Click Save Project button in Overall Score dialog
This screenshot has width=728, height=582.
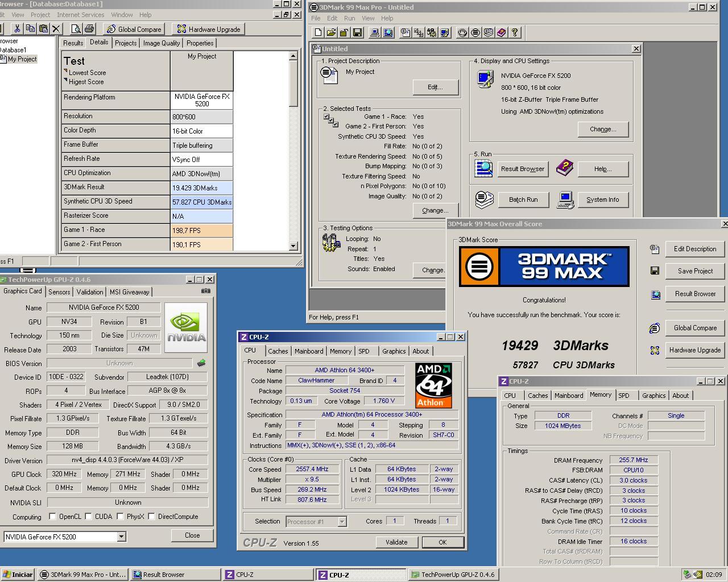click(x=695, y=271)
